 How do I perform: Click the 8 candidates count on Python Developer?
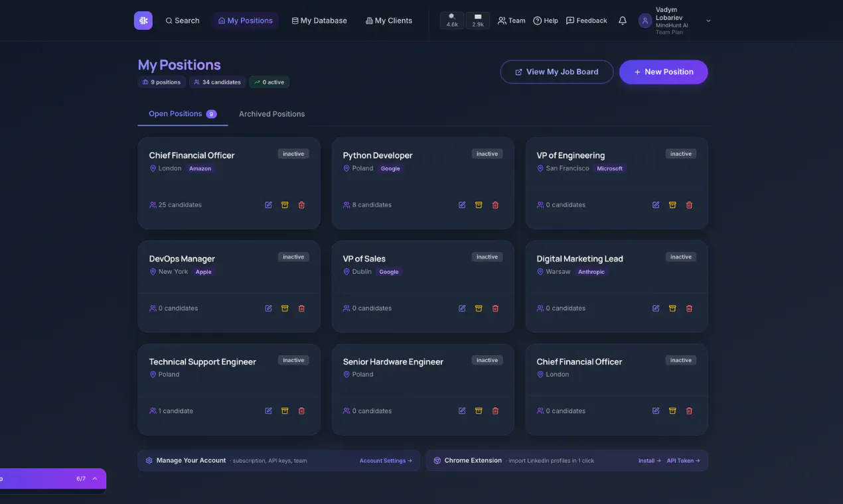[368, 205]
